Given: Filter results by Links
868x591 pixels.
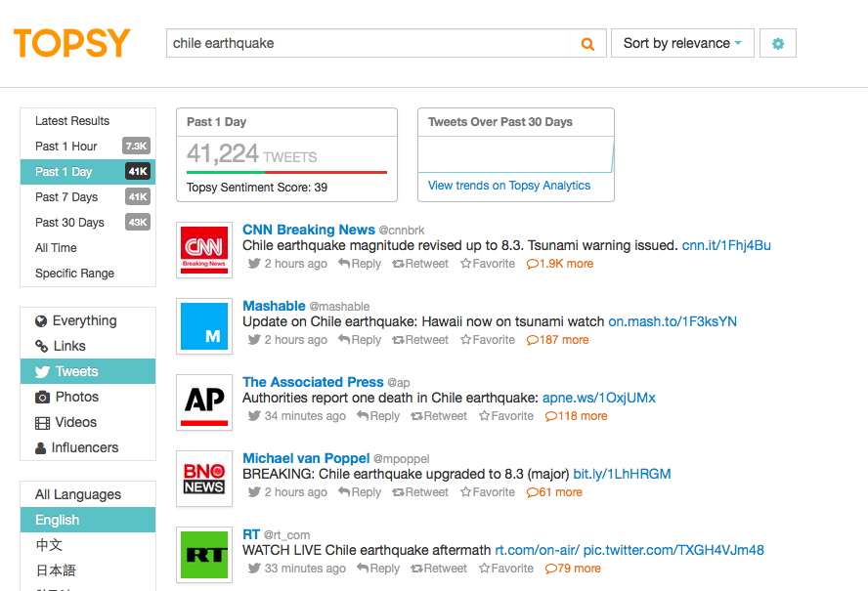Looking at the screenshot, I should (x=88, y=346).
